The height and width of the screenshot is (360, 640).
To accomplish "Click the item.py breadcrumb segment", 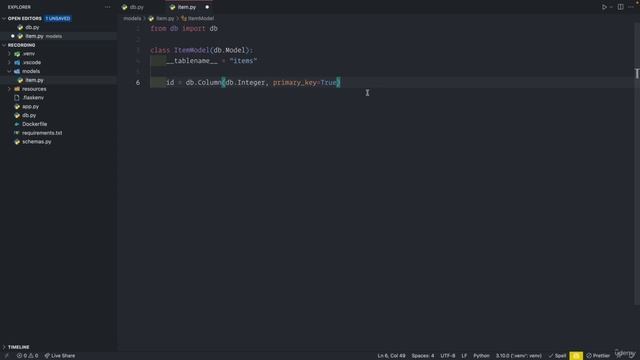I will (x=165, y=18).
